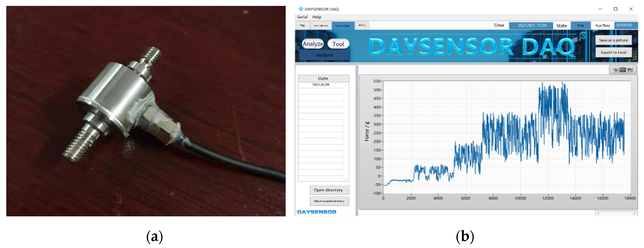Select the 2021.02.09 date entry

tap(321, 85)
